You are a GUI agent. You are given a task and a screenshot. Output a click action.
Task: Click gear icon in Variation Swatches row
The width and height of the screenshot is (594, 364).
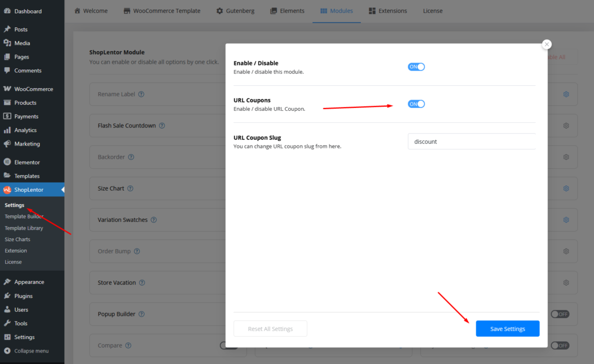point(566,220)
